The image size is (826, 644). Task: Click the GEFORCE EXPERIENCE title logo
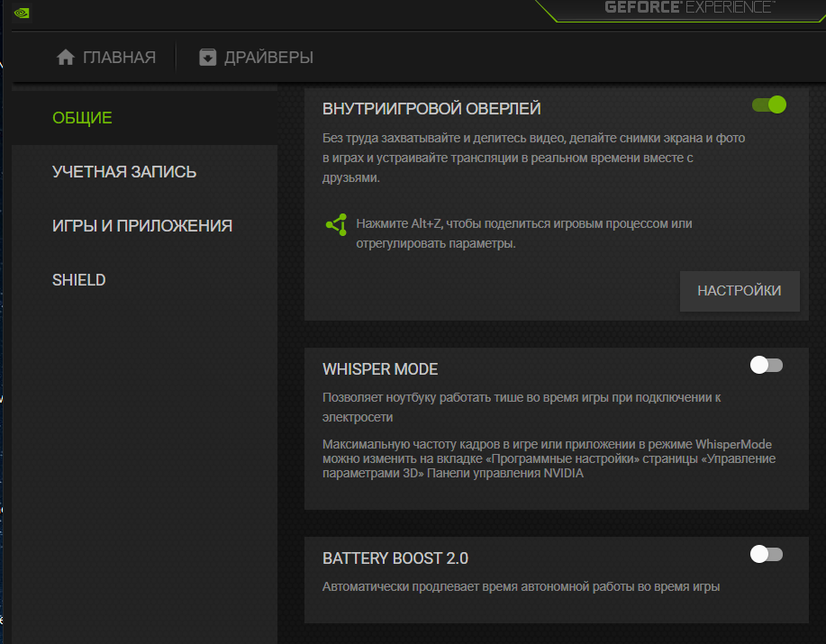[690, 7]
